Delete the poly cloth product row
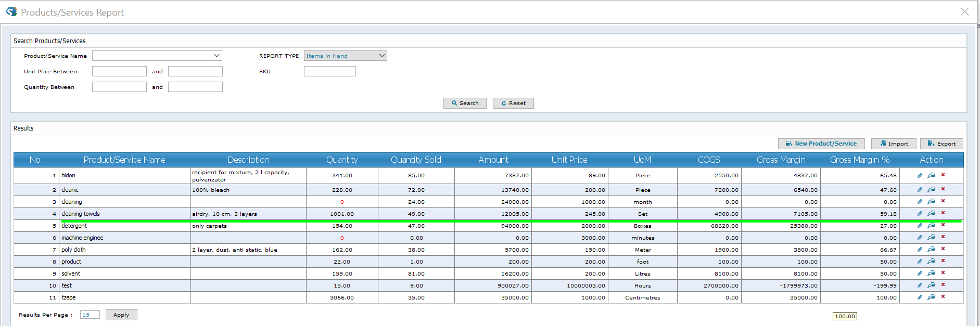The height and width of the screenshot is (326, 980). [943, 249]
